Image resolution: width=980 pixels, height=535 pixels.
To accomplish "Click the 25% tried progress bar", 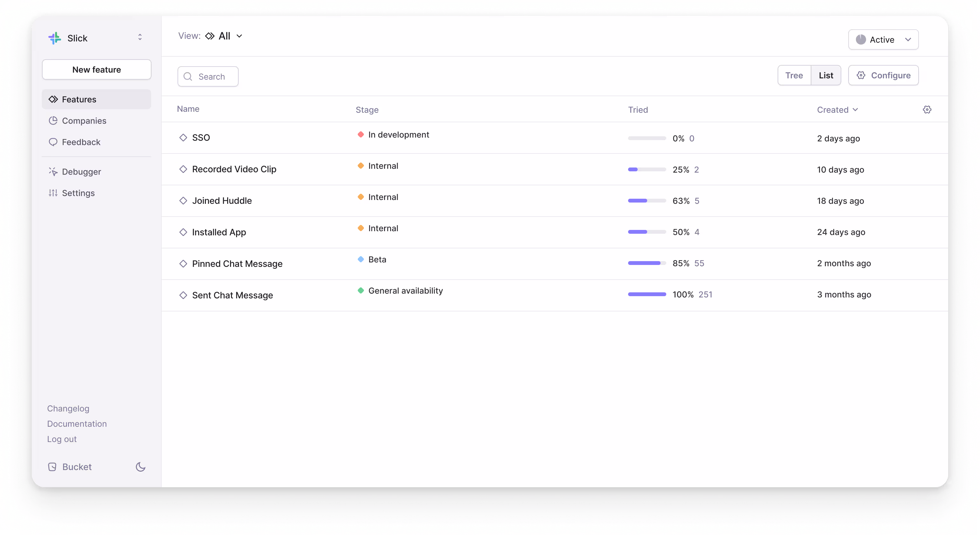I will (647, 169).
